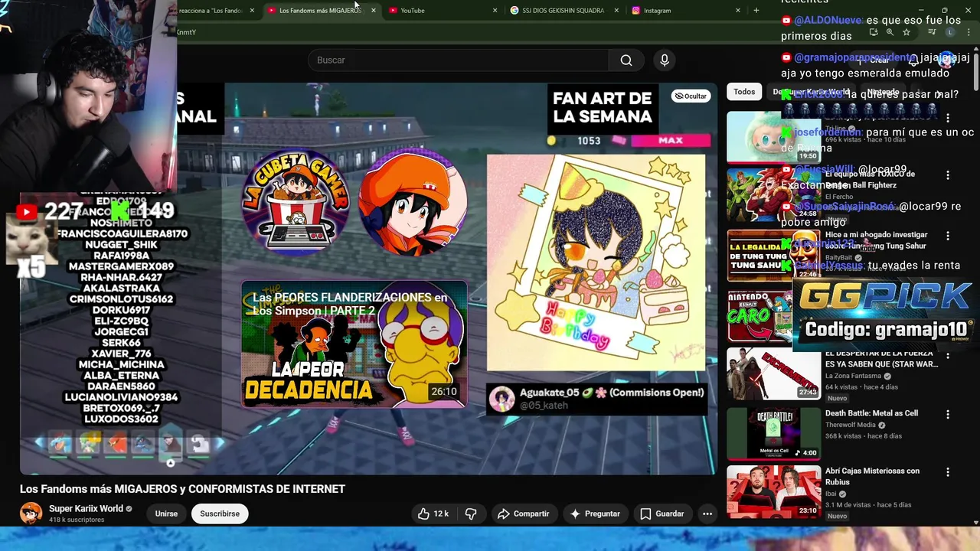Select the Todos filter chip
This screenshot has height=551, width=980.
click(x=744, y=92)
